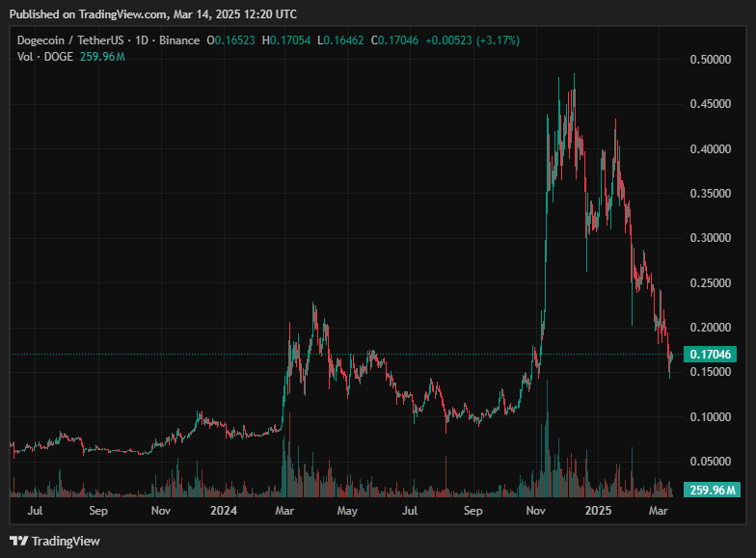
Task: Select the 2024 marker on time axis
Action: coord(224,509)
